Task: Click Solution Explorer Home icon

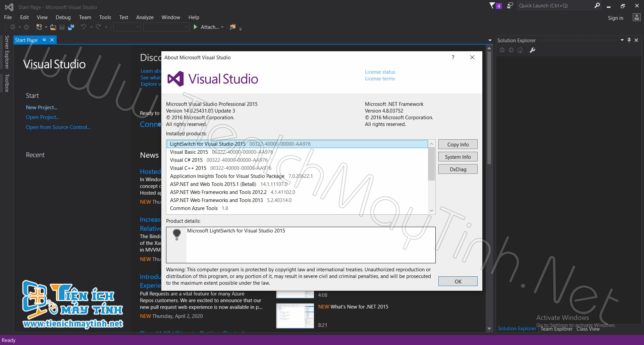Action: point(520,50)
